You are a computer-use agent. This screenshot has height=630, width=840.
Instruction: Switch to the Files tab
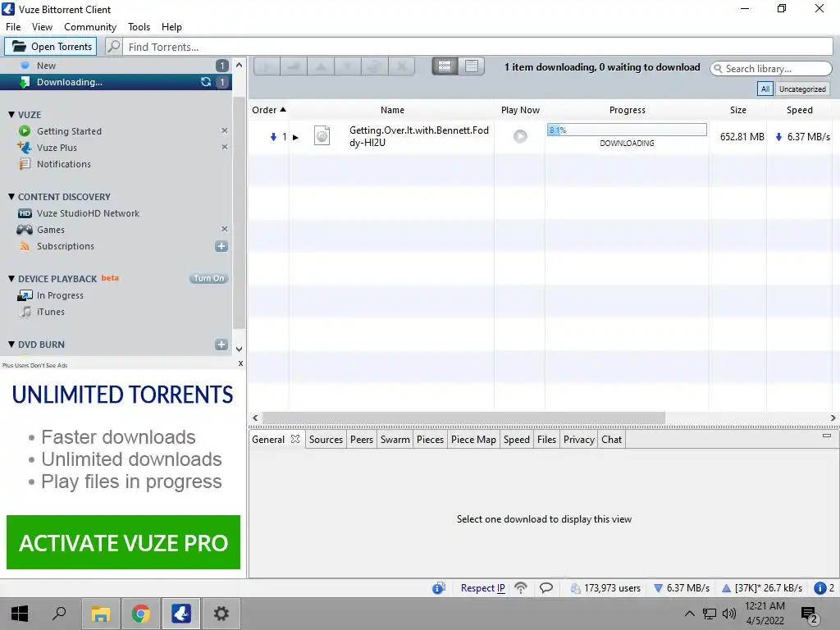546,440
